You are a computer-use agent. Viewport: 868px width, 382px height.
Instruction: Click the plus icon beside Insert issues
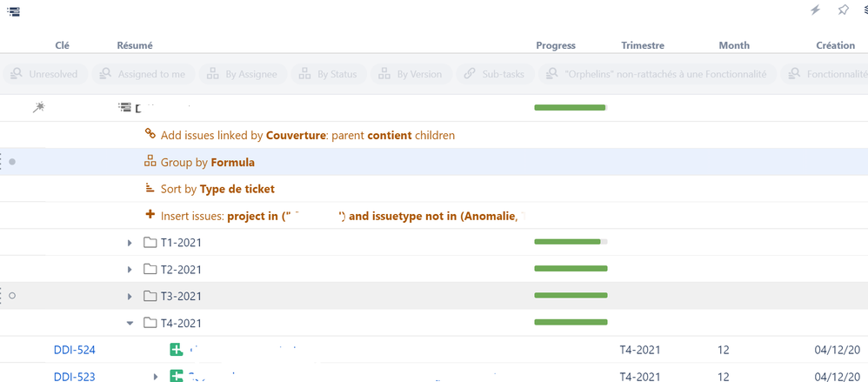150,215
